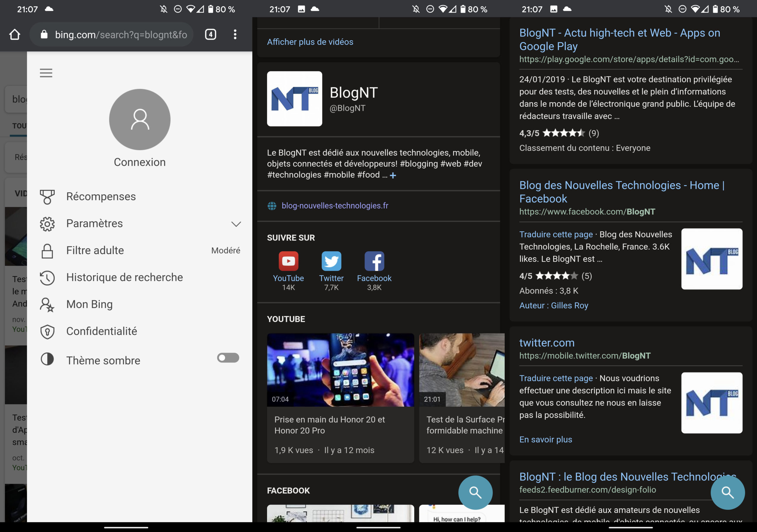Open the Chrome three-dot overflow menu
Viewport: 757px width, 532px height.
(235, 35)
